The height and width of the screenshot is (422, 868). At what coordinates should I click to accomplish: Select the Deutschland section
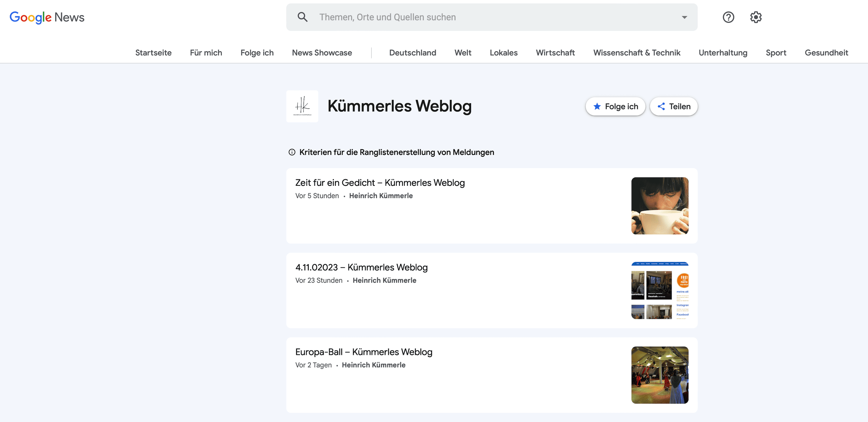412,53
